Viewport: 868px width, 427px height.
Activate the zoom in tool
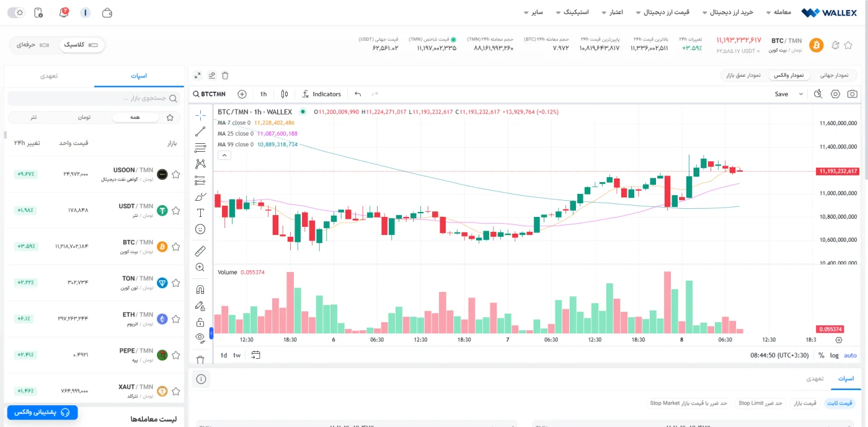pyautogui.click(x=200, y=267)
